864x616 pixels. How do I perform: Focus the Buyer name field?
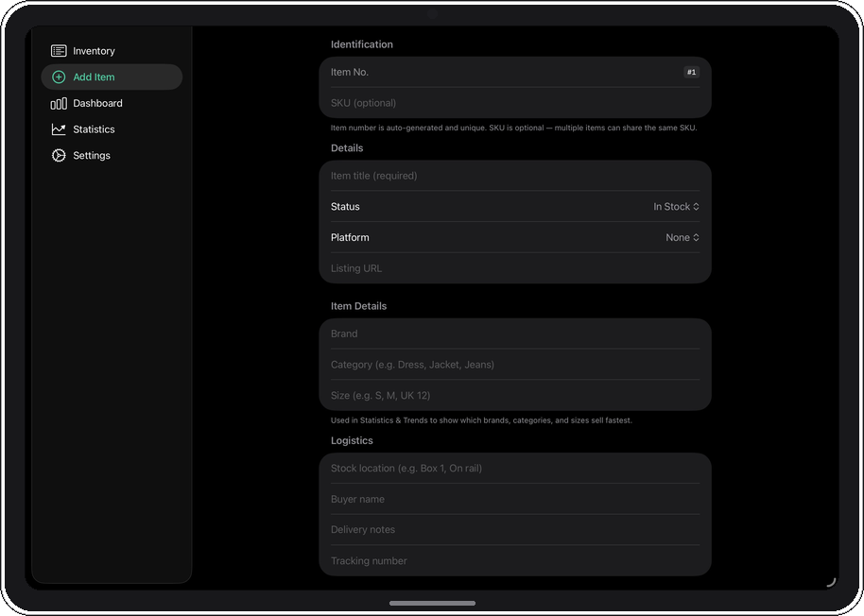pos(515,499)
